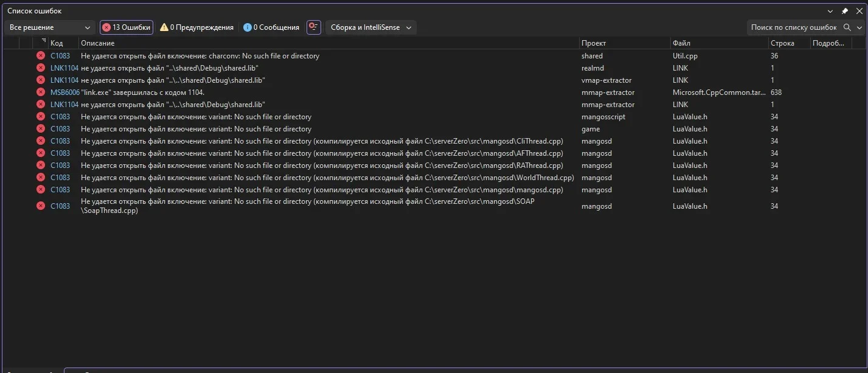Viewport: 868px width, 373px height.
Task: Click the build-only IntelliSense filter icon
Action: pos(313,27)
